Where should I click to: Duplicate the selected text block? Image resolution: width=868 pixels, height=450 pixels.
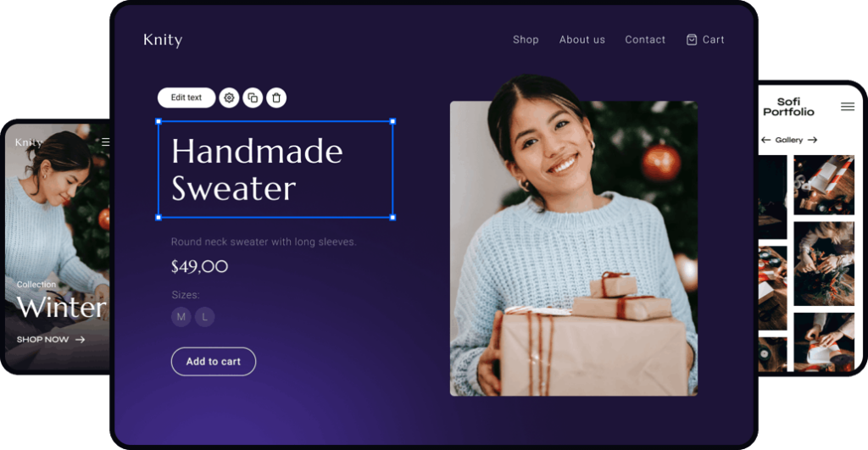click(253, 98)
